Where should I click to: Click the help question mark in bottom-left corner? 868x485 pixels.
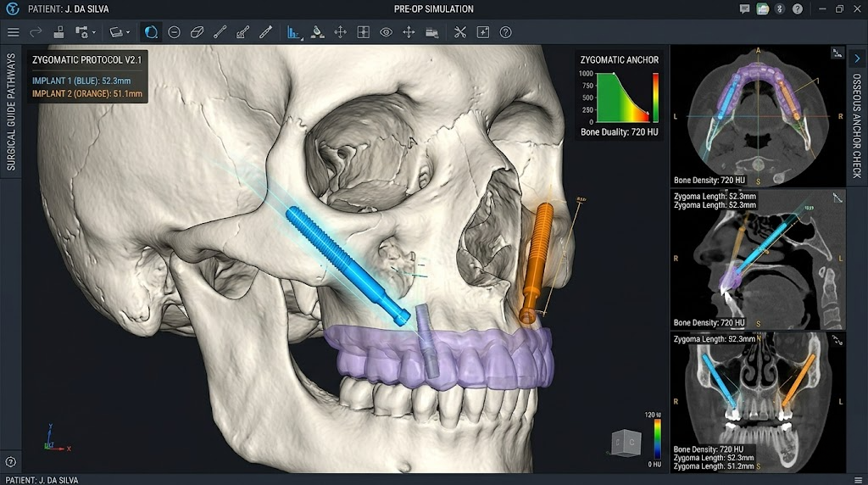point(10,462)
